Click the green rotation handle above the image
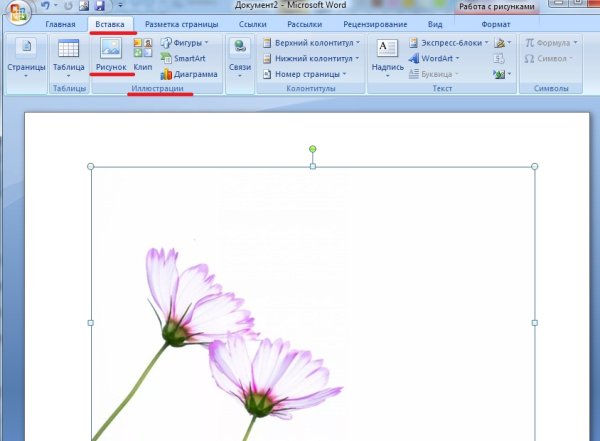The height and width of the screenshot is (441, 600). (x=313, y=149)
